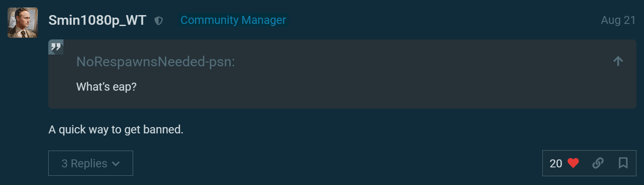
Task: Open the Smin1080p_WT username profile
Action: tap(97, 20)
